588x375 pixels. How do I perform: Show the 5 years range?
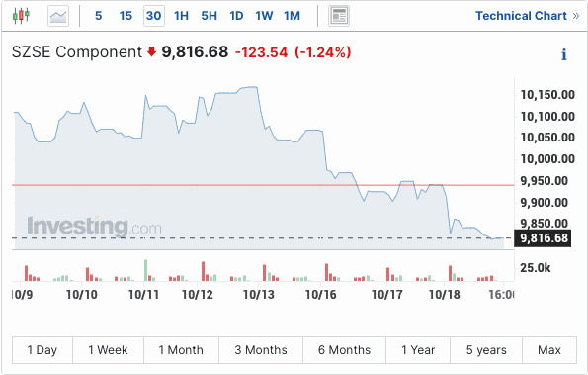pyautogui.click(x=486, y=350)
